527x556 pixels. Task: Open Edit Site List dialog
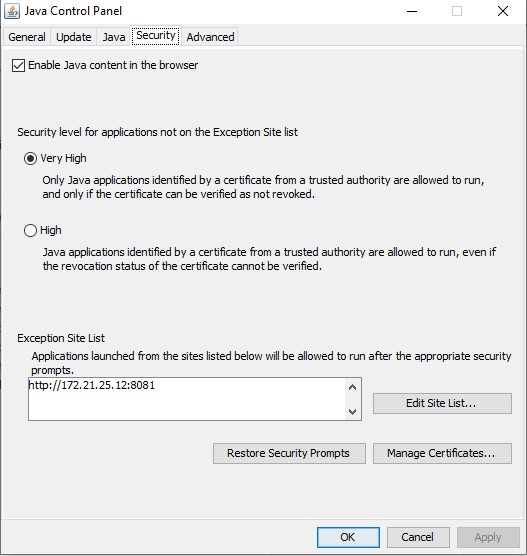click(442, 403)
